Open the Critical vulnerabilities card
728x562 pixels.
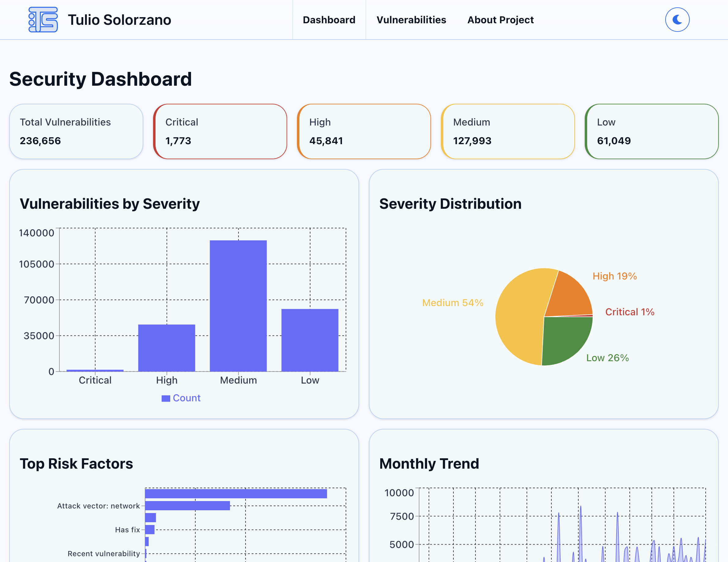tap(220, 131)
